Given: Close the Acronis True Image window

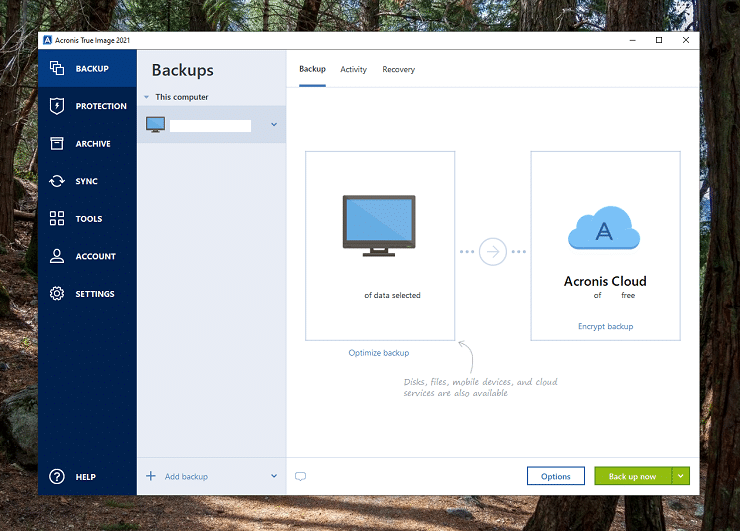Looking at the screenshot, I should pyautogui.click(x=686, y=40).
